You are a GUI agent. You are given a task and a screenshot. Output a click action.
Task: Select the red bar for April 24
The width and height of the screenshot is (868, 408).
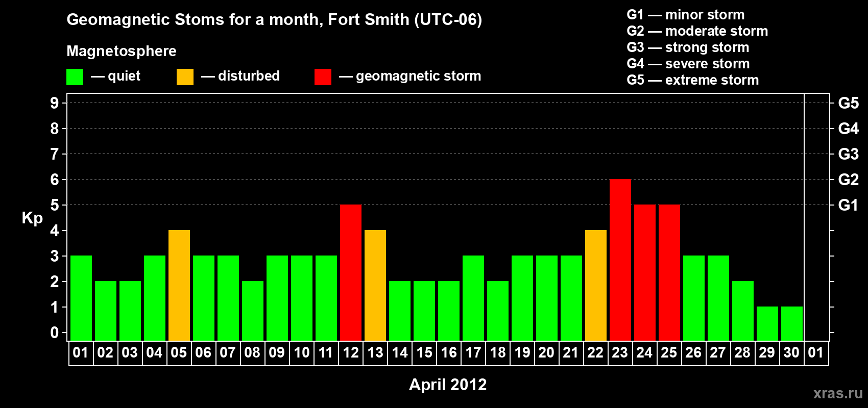pos(645,272)
